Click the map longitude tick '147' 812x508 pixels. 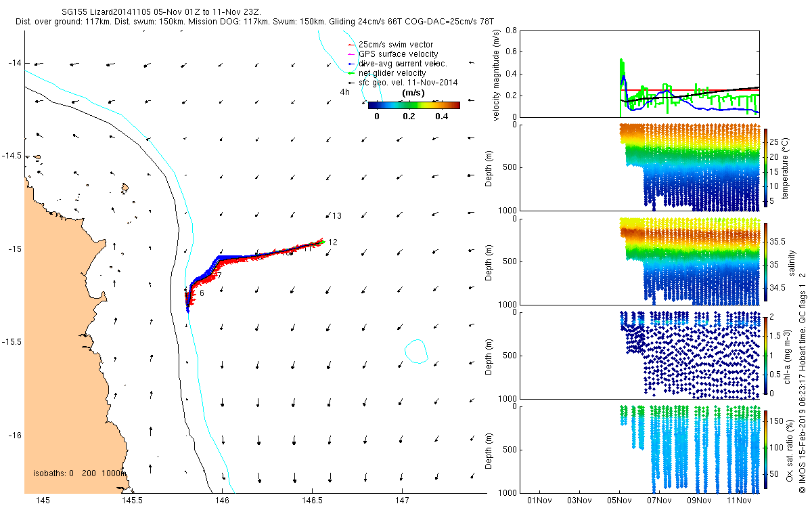pos(401,501)
